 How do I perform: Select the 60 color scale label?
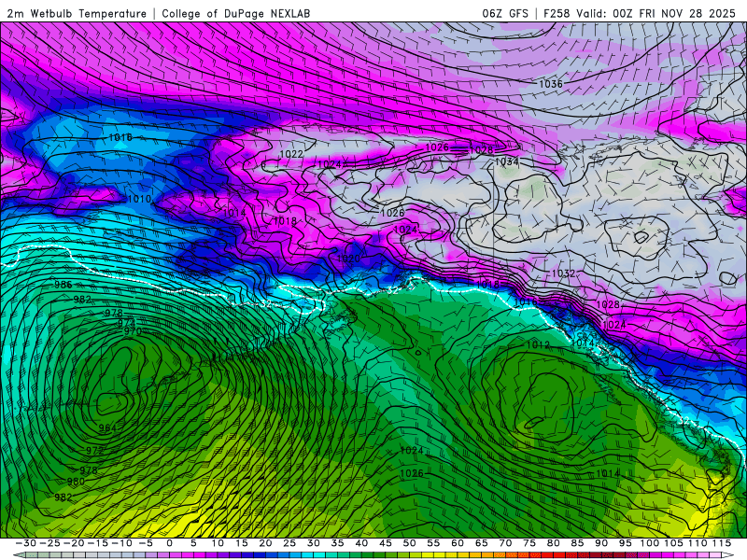click(x=458, y=543)
